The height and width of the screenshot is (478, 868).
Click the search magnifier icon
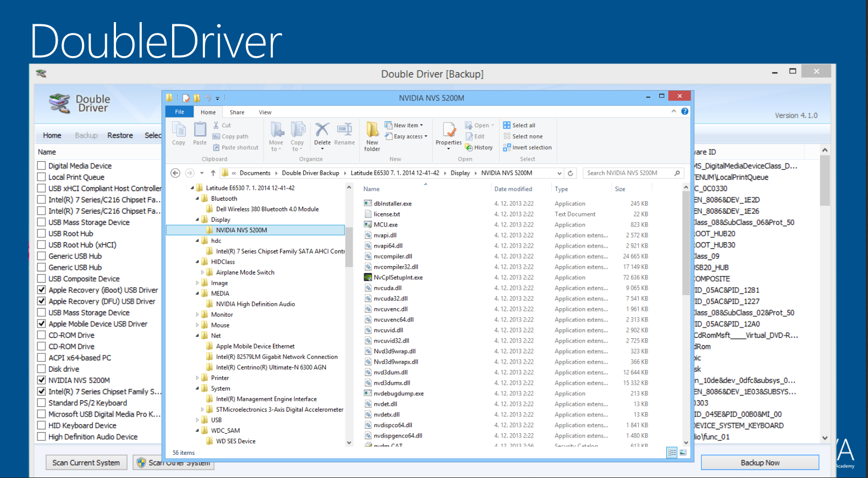(677, 173)
